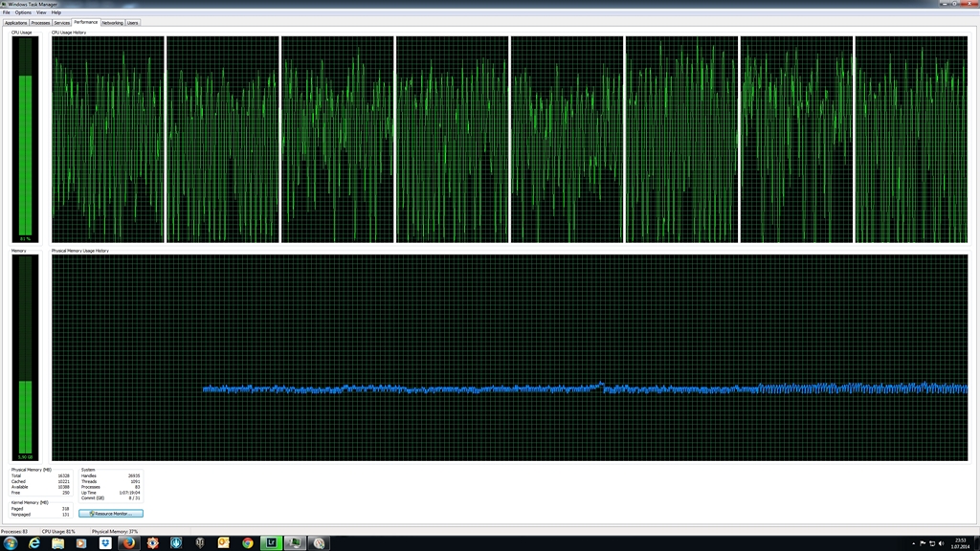Screen dimensions: 980x551
Task: Click the Nonpaged kernel memory value 131
Action: 66,515
